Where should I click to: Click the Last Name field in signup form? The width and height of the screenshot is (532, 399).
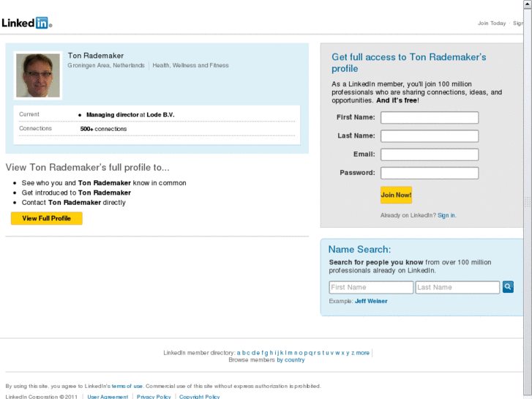tap(430, 136)
